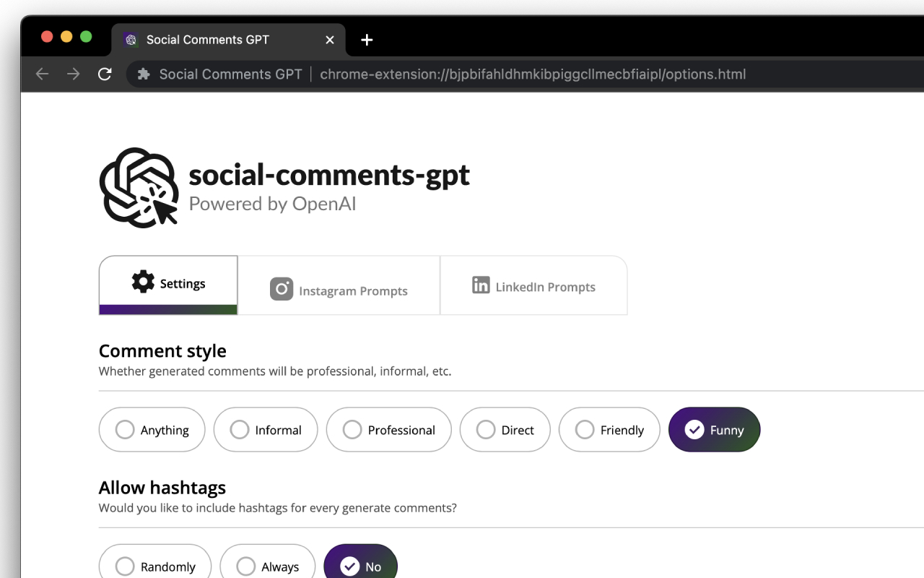This screenshot has height=578, width=924.
Task: Click the yellow minimize window button
Action: 66,37
